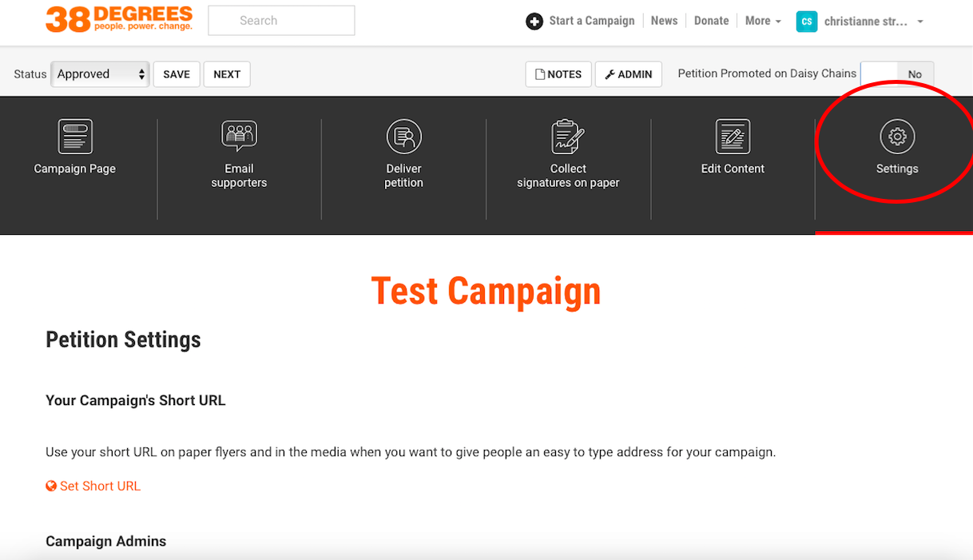Click the 38 Degrees logo
973x560 pixels.
(119, 20)
